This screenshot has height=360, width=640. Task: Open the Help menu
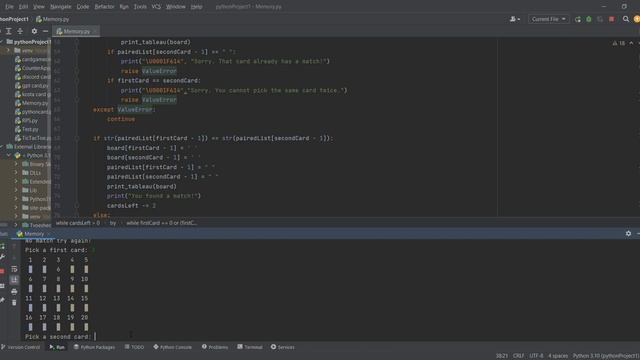pyautogui.click(x=196, y=7)
